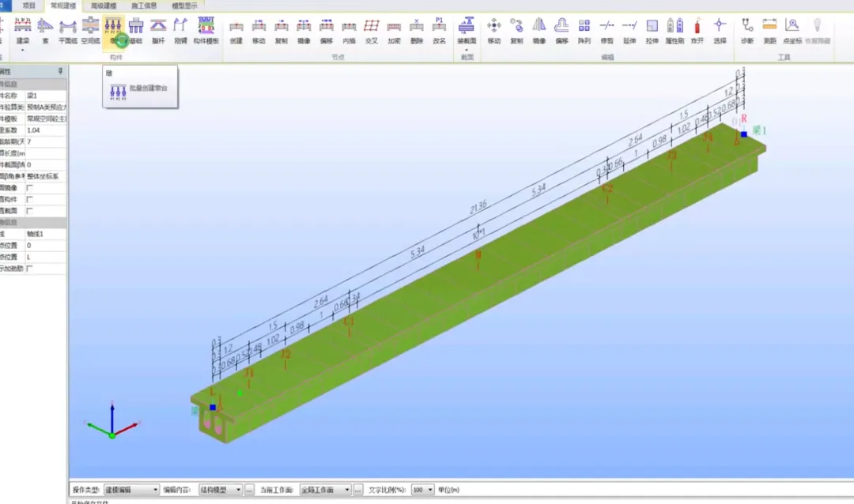Expand the 建梁 dropdown arrow

point(22,50)
